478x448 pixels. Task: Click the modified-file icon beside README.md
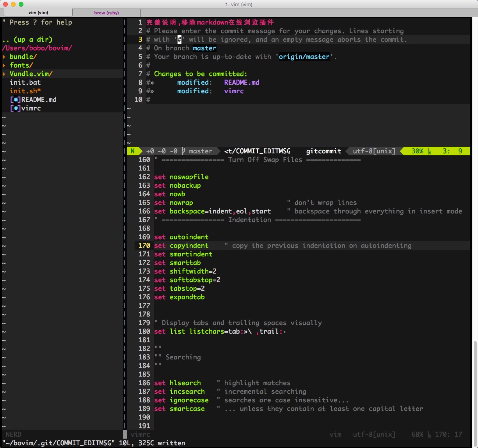click(15, 100)
